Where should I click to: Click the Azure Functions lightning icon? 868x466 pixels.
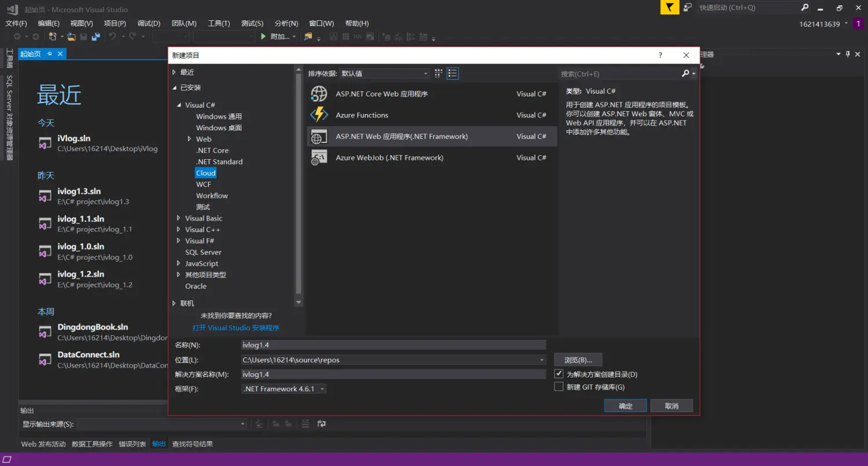(319, 115)
